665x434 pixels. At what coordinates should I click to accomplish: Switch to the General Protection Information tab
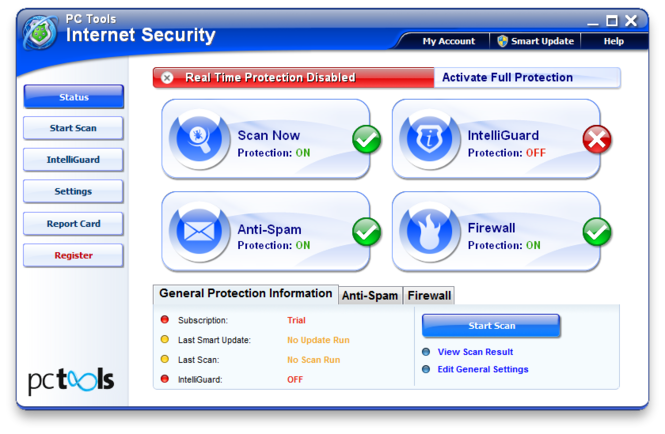(246, 294)
